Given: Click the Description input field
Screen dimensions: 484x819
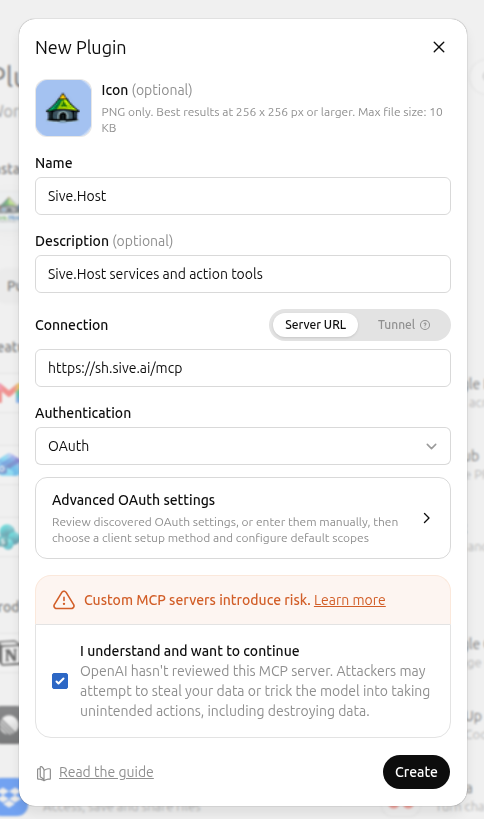Looking at the screenshot, I should (243, 274).
